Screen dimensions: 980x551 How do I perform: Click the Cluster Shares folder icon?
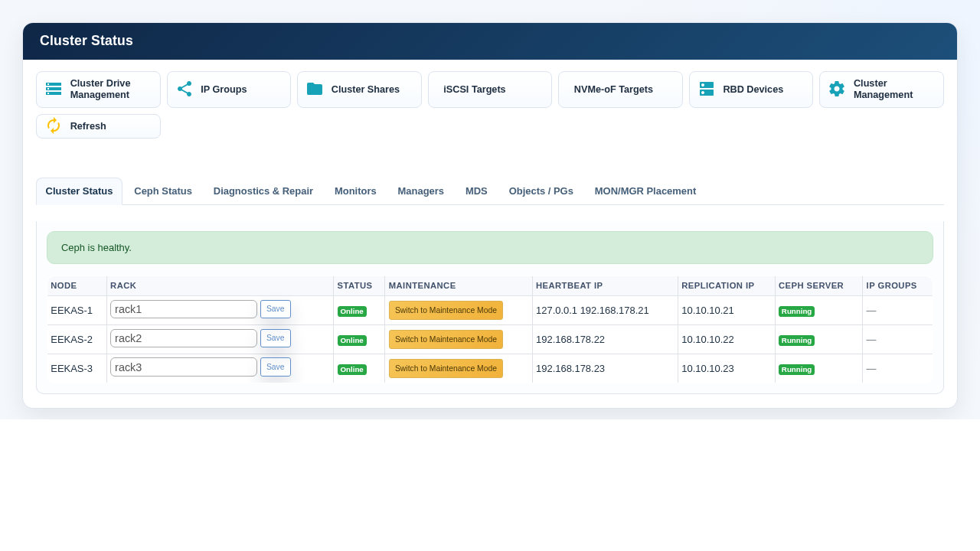pyautogui.click(x=315, y=89)
